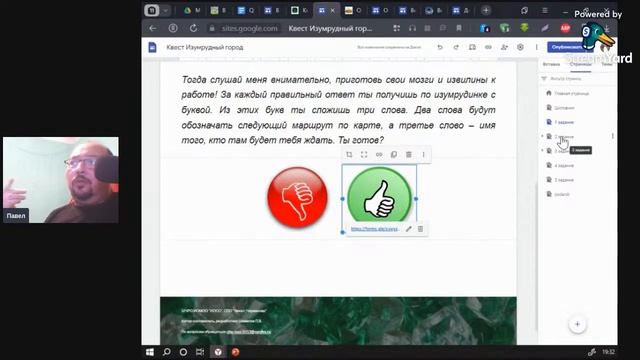Switch to the browser tab labeled Q
This screenshot has width=640, height=360.
pos(246,11)
